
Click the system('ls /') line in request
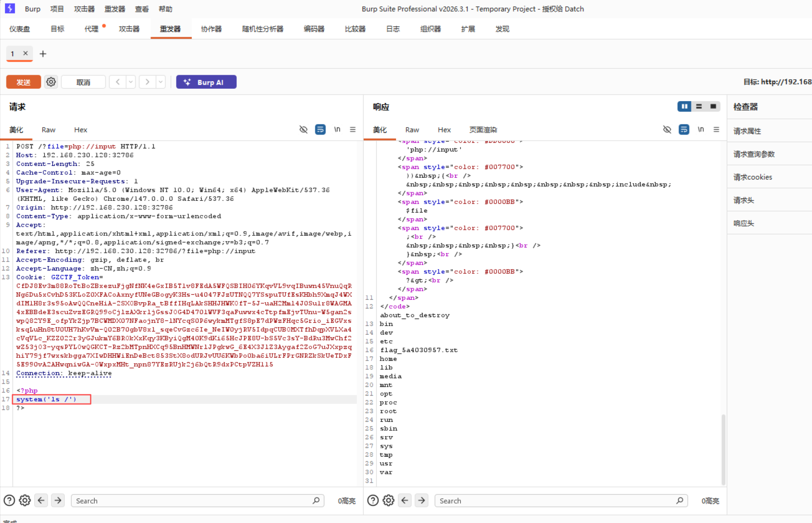point(46,399)
